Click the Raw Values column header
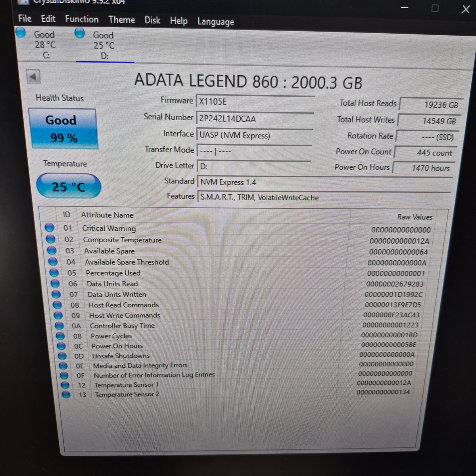 [415, 217]
